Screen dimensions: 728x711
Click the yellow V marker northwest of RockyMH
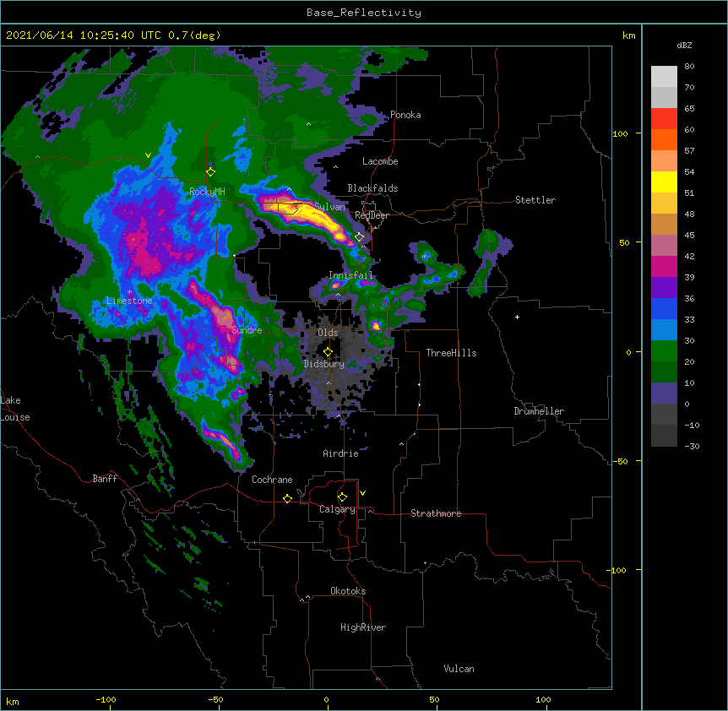[148, 155]
